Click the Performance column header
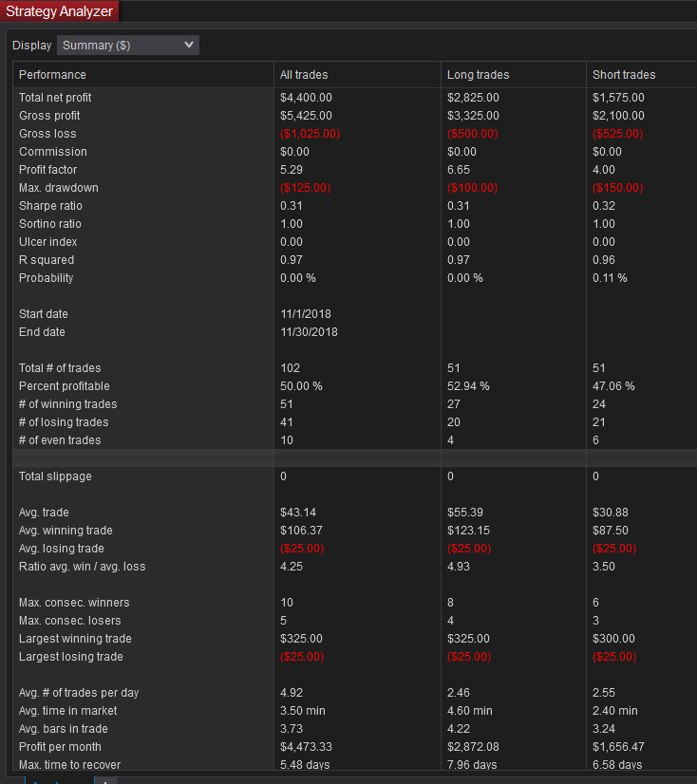The height and width of the screenshot is (784, 697). pyautogui.click(x=52, y=75)
